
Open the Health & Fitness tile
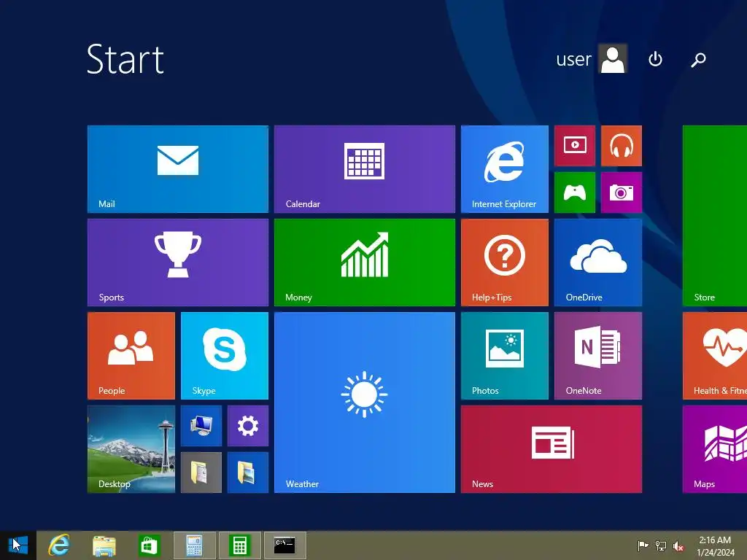tap(715, 356)
